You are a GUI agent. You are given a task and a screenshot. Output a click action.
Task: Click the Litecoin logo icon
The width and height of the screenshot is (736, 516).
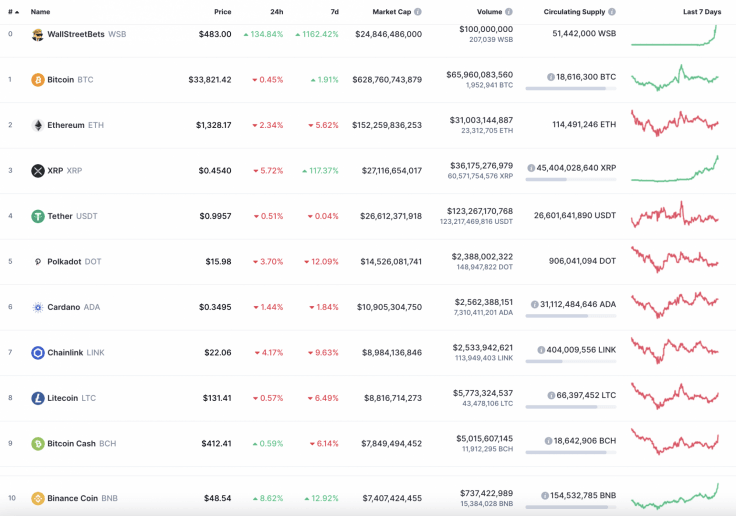tap(38, 398)
